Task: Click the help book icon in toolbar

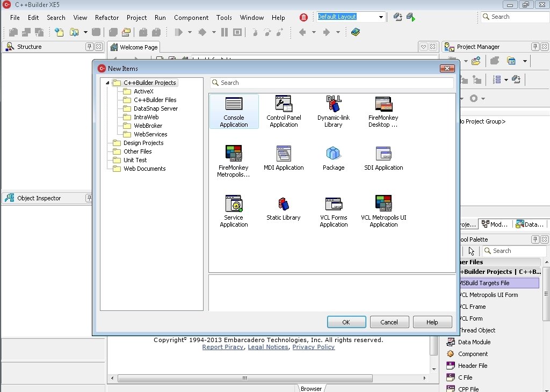Action: [356, 32]
